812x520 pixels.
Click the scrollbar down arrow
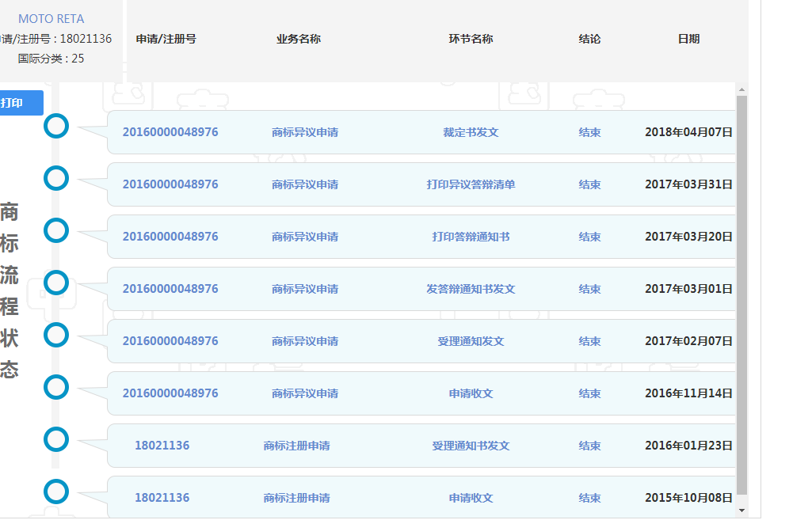pyautogui.click(x=741, y=511)
